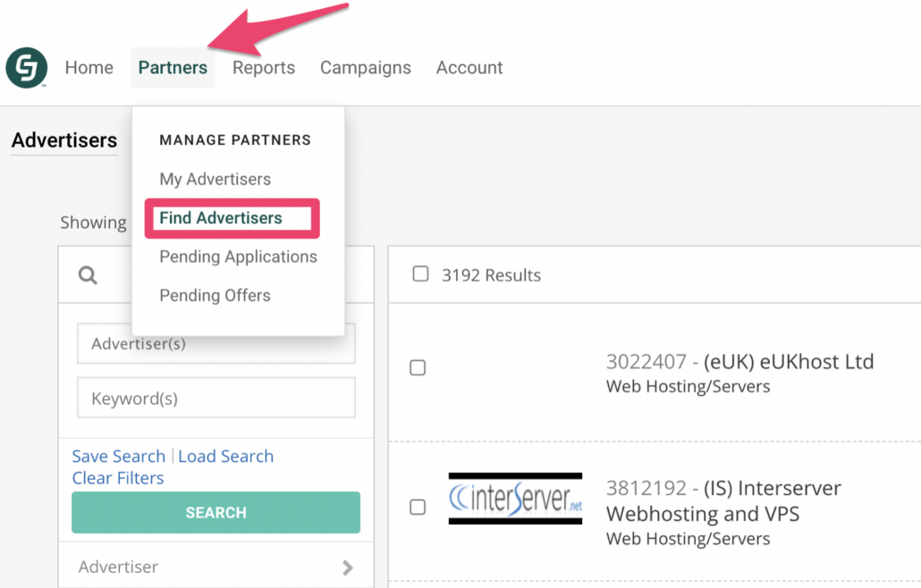Viewport: 921px width, 588px height.
Task: Open the Partners dropdown menu
Action: [x=173, y=68]
